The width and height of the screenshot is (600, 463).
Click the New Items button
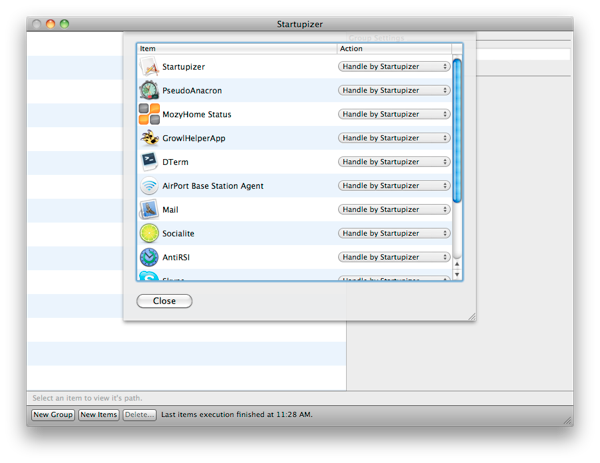99,415
